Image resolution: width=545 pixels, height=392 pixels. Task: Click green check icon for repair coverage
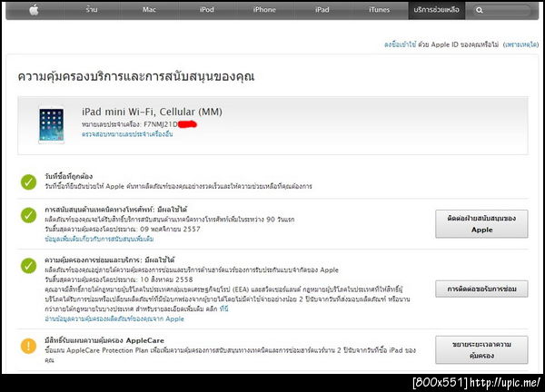28,266
